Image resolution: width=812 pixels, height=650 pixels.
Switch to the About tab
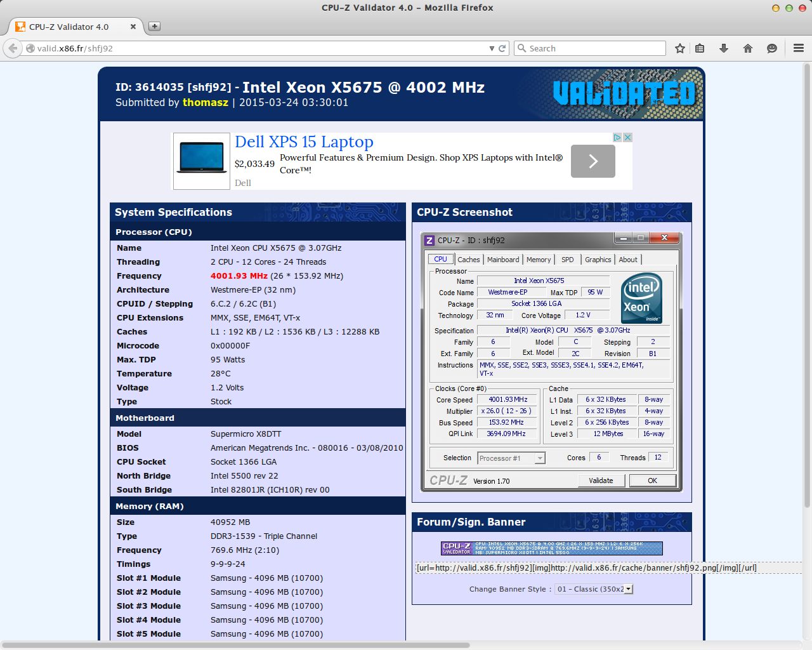(628, 260)
